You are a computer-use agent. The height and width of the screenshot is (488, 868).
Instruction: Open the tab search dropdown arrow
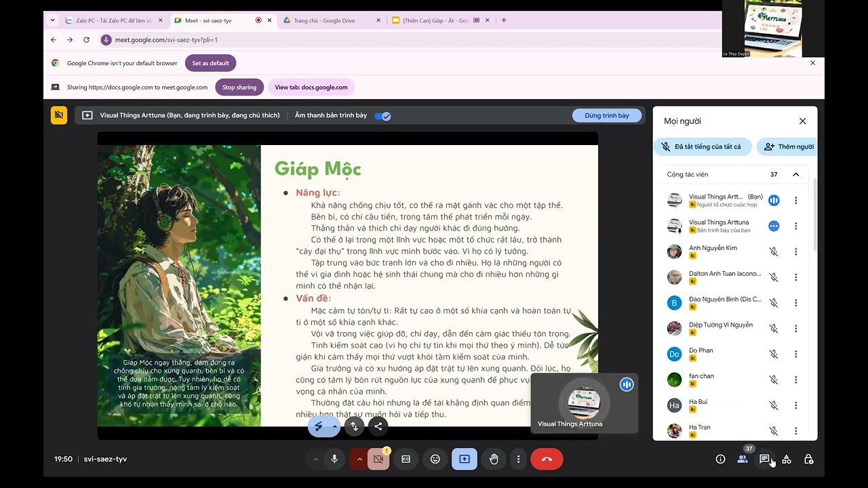pos(52,20)
